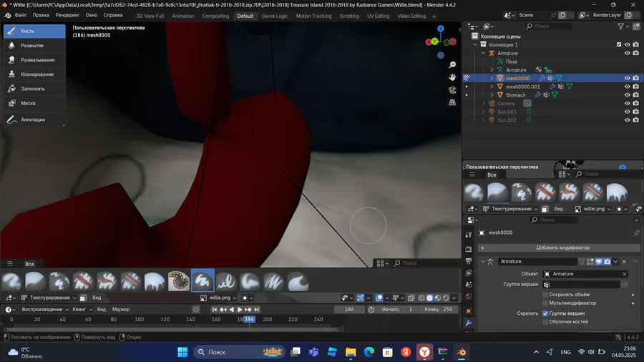Click Добавить модификатор button
Viewport: 644px width, 362px height.
(559, 248)
